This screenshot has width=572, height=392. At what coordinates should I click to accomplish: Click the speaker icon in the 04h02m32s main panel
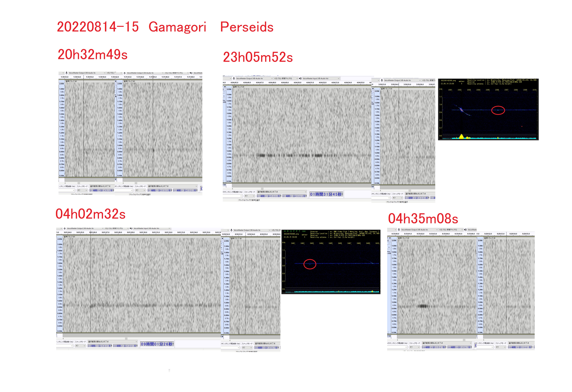[131, 228]
